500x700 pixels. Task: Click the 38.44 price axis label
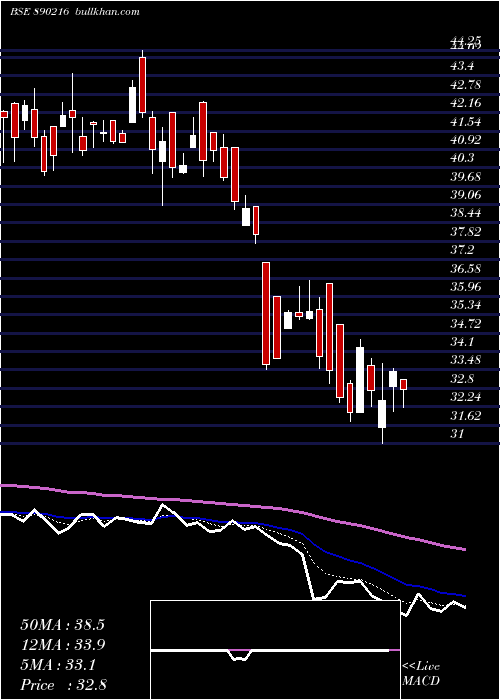(466, 213)
